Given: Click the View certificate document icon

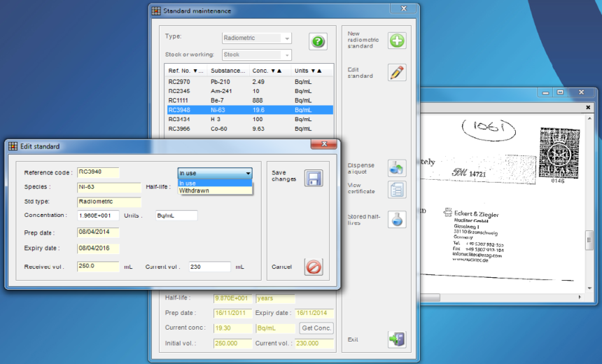Looking at the screenshot, I should [397, 190].
